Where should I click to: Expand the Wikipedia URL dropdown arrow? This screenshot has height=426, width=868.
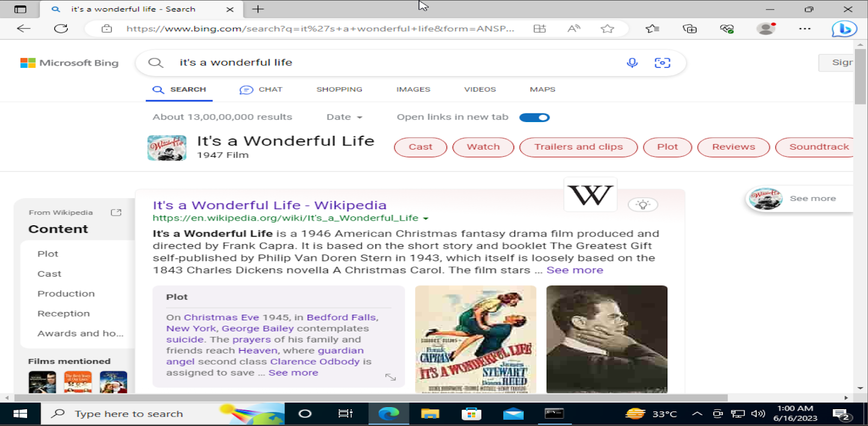[426, 219]
